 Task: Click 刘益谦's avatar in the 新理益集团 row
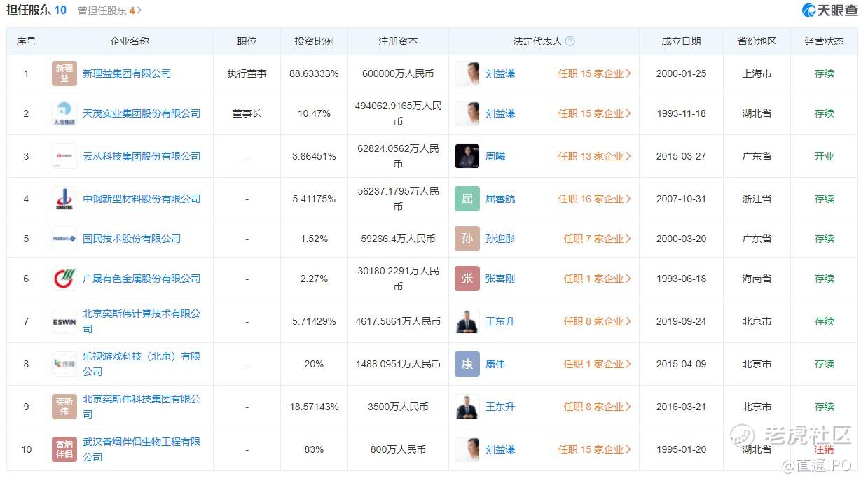467,73
